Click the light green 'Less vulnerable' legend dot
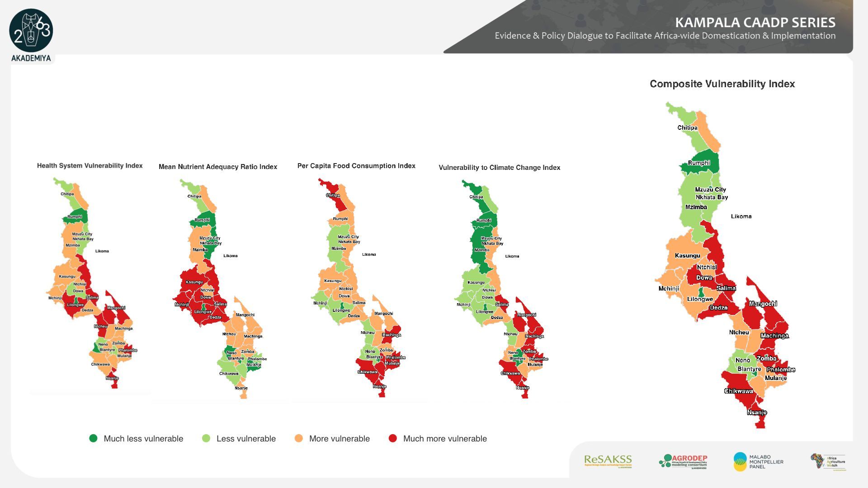 [206, 438]
